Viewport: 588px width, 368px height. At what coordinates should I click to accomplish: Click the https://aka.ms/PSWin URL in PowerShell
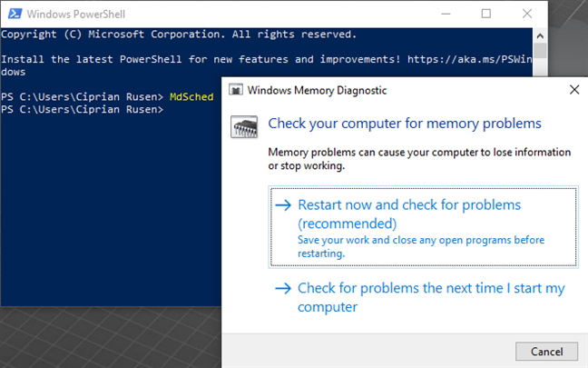[x=469, y=59]
